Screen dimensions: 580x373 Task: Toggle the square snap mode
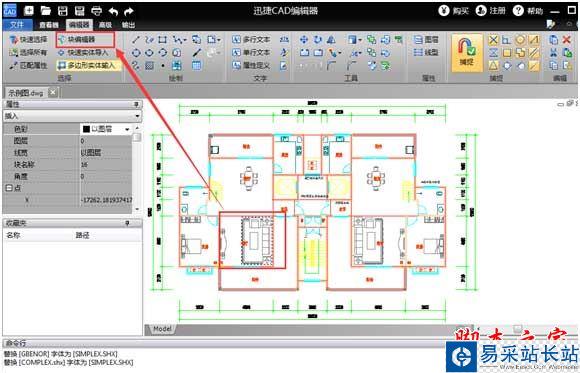pyautogui.click(x=506, y=53)
